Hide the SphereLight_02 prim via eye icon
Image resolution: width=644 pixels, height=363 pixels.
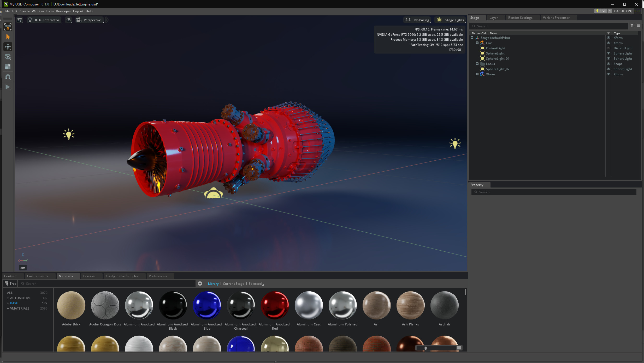point(608,69)
